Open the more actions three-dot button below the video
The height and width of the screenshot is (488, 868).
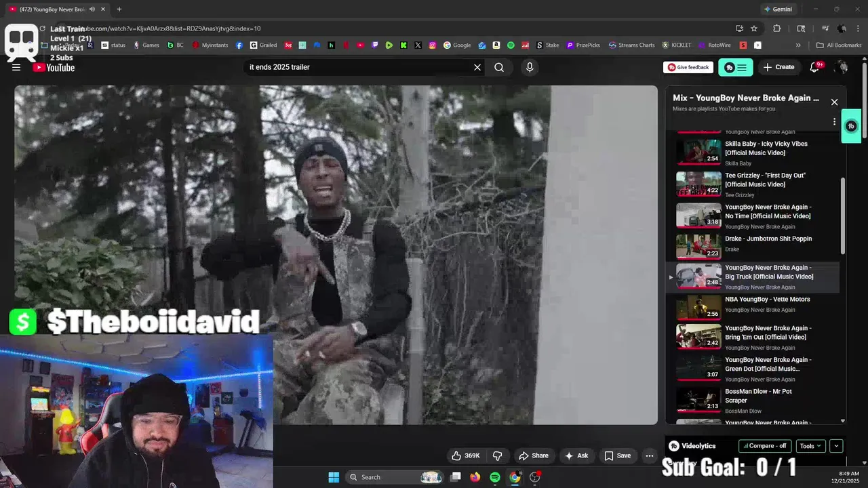[x=649, y=455]
